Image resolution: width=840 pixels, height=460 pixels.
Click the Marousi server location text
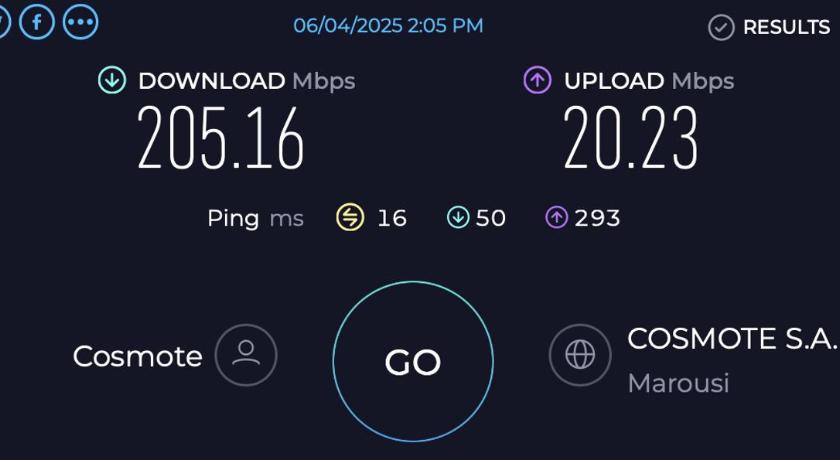(678, 383)
